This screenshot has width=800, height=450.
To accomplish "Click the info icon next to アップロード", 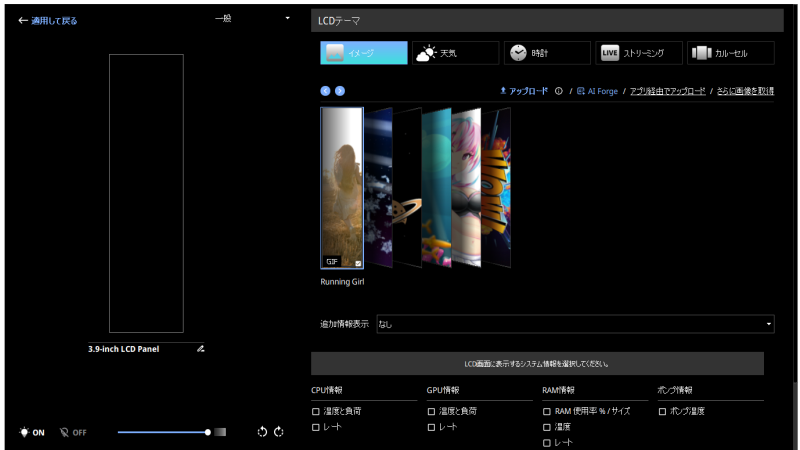I will click(x=558, y=91).
